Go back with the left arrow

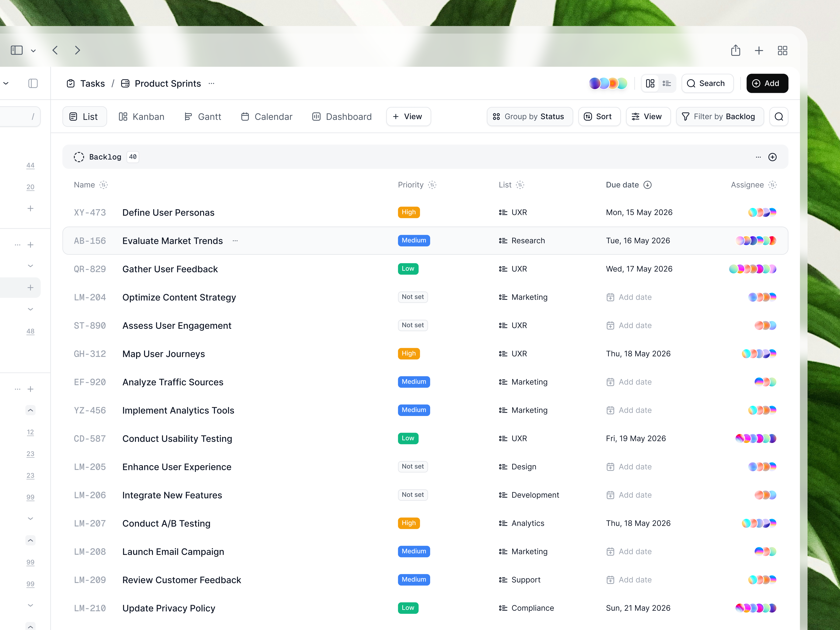pyautogui.click(x=55, y=50)
